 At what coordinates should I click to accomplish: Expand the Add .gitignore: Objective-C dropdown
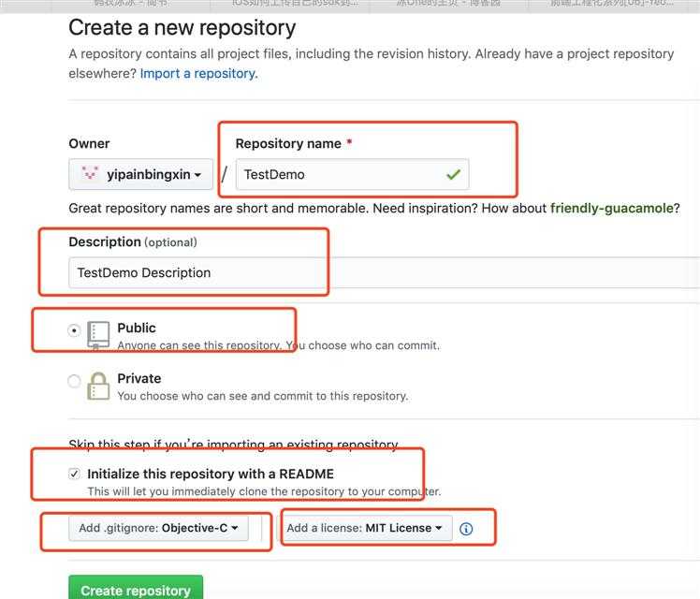coord(157,528)
